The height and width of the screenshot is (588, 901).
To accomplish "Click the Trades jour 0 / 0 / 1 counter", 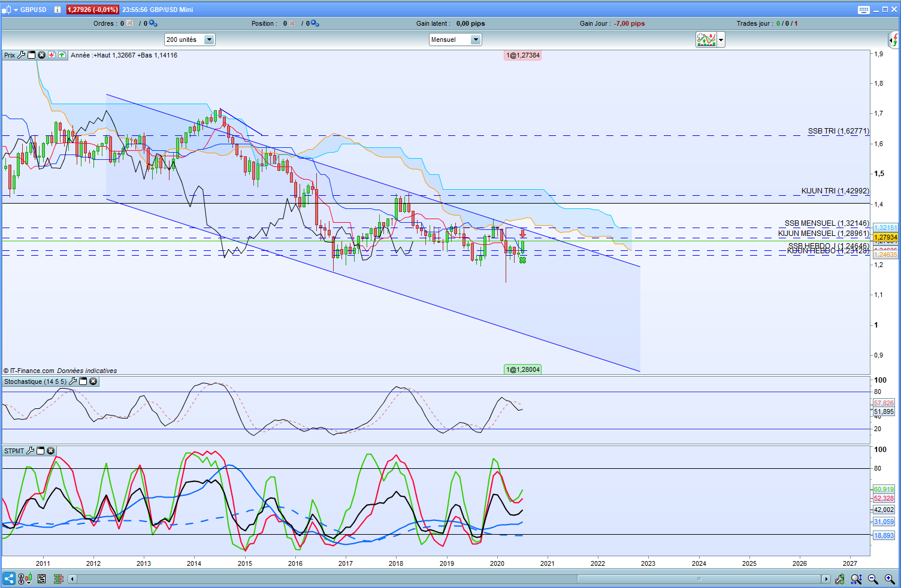I will 787,23.
